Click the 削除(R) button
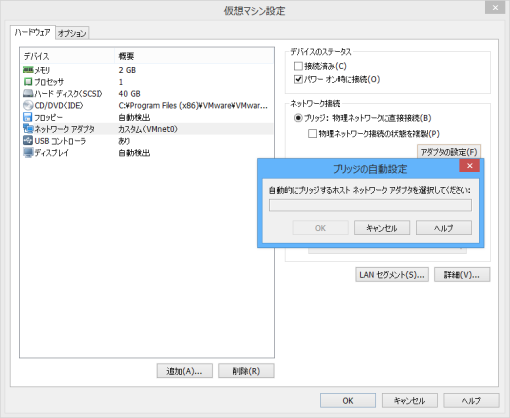 pyautogui.click(x=246, y=371)
